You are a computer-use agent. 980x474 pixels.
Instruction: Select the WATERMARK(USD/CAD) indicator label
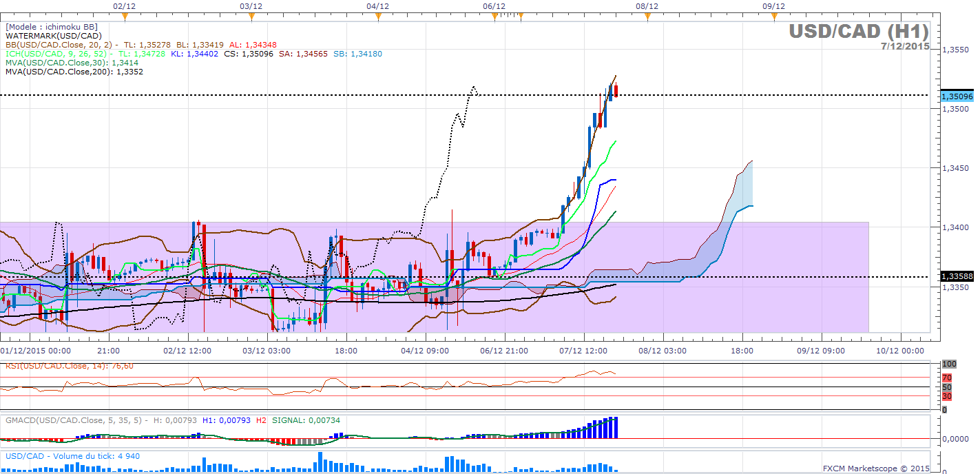click(54, 35)
